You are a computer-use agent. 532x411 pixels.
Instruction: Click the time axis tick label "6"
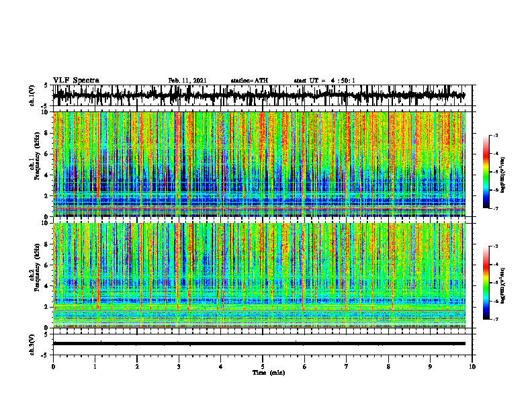[x=304, y=367]
